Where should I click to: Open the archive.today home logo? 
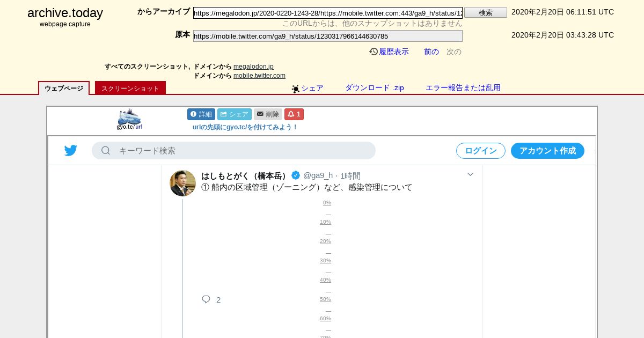(x=65, y=13)
